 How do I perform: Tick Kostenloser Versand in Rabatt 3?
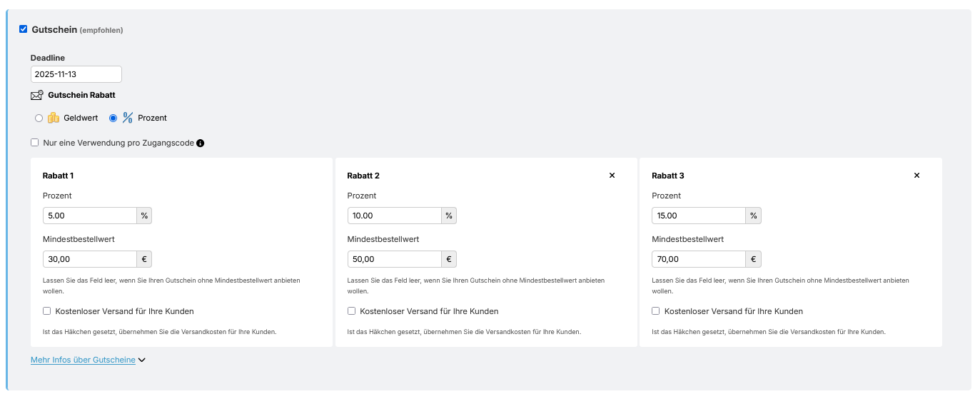pos(656,311)
